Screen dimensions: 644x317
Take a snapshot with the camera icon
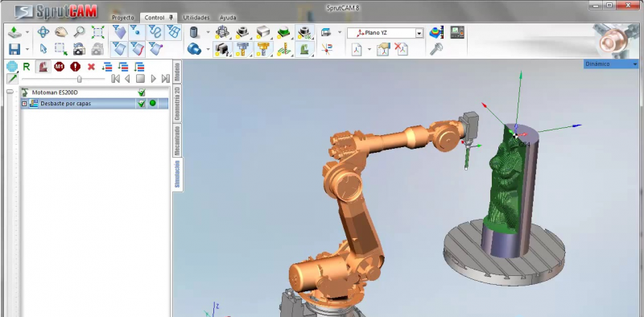pyautogui.click(x=79, y=49)
